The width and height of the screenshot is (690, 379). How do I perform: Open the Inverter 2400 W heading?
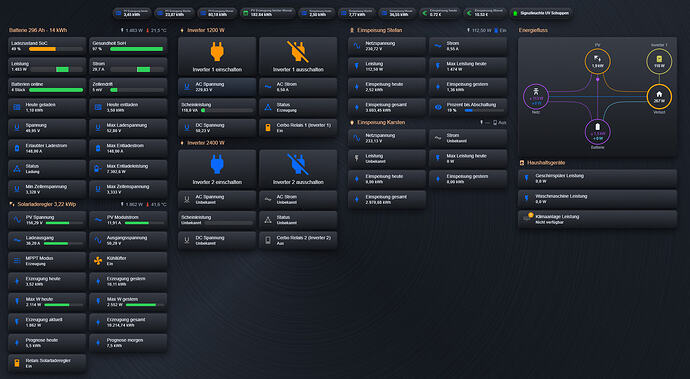[x=206, y=143]
